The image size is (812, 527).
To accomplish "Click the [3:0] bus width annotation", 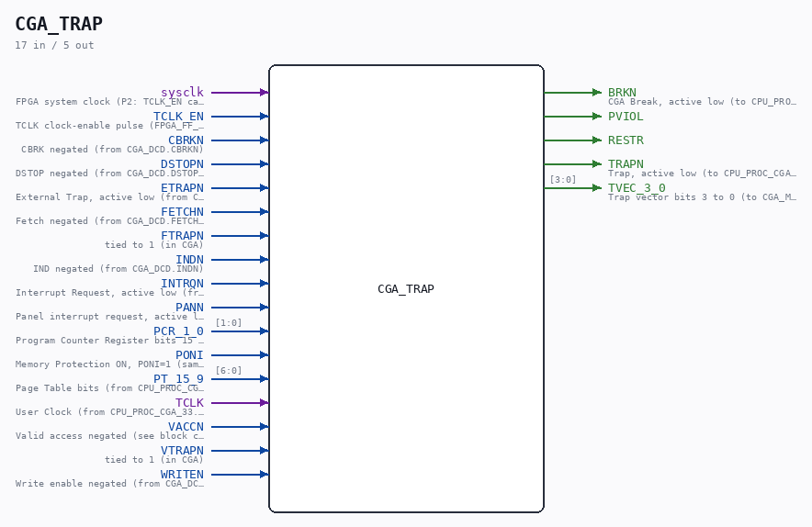I will pos(563,179).
